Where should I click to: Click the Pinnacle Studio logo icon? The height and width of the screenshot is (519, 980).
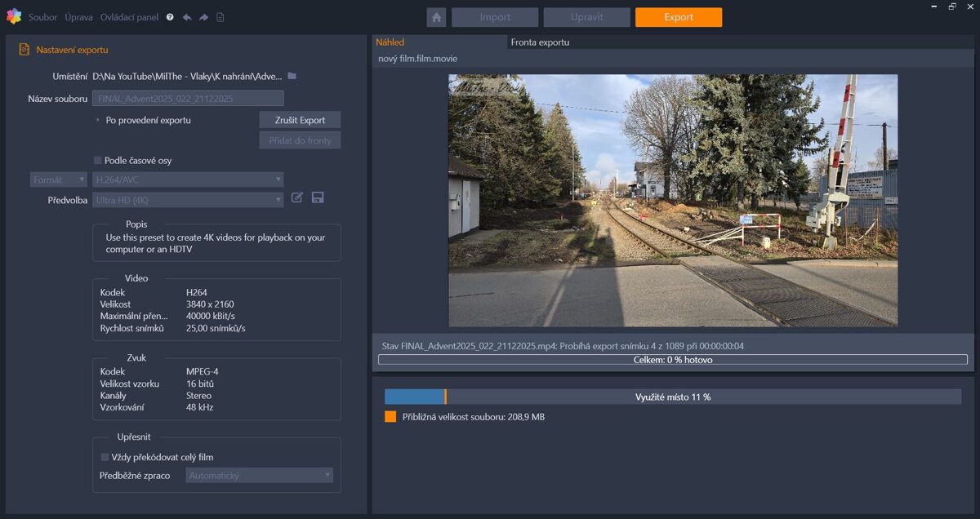14,16
